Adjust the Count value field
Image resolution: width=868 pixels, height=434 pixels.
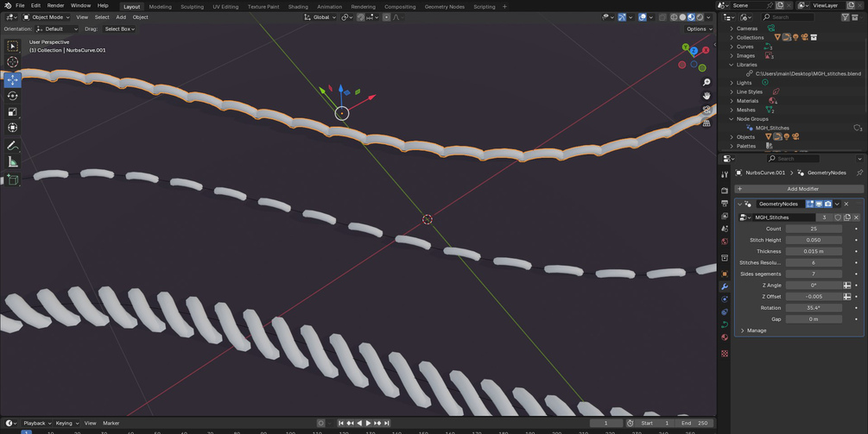tap(814, 229)
